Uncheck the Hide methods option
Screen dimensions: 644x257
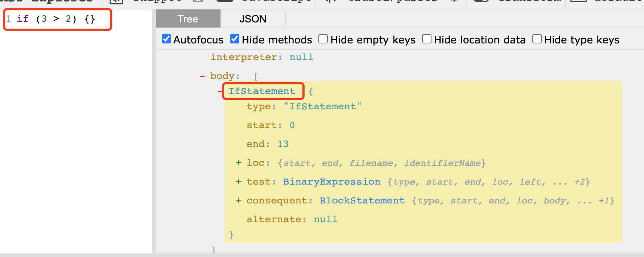coord(235,39)
